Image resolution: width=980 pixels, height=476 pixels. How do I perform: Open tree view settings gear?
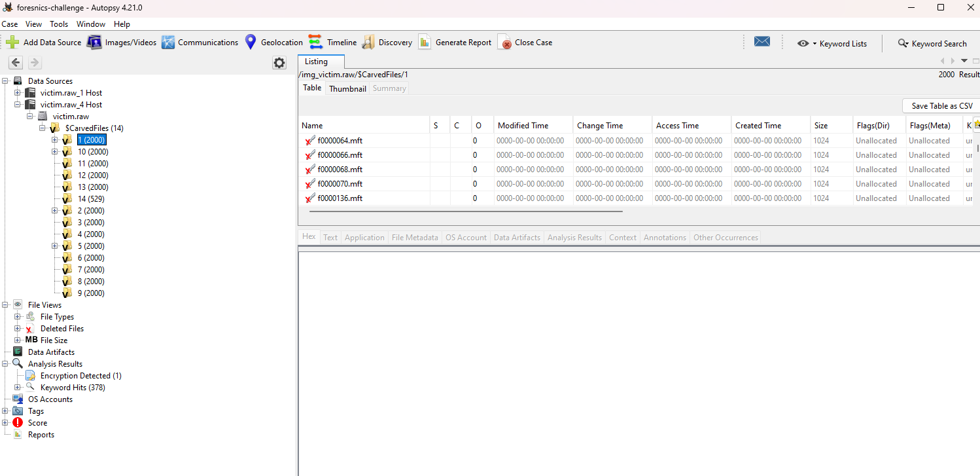point(279,63)
